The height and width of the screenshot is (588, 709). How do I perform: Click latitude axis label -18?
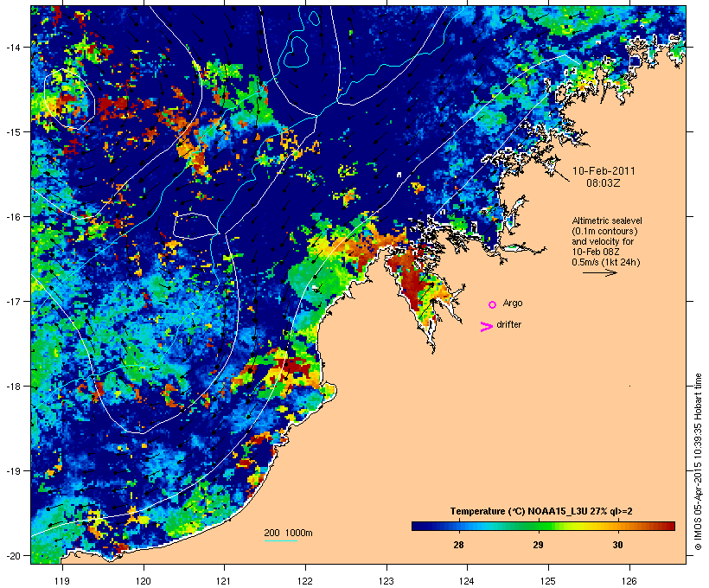pyautogui.click(x=12, y=387)
